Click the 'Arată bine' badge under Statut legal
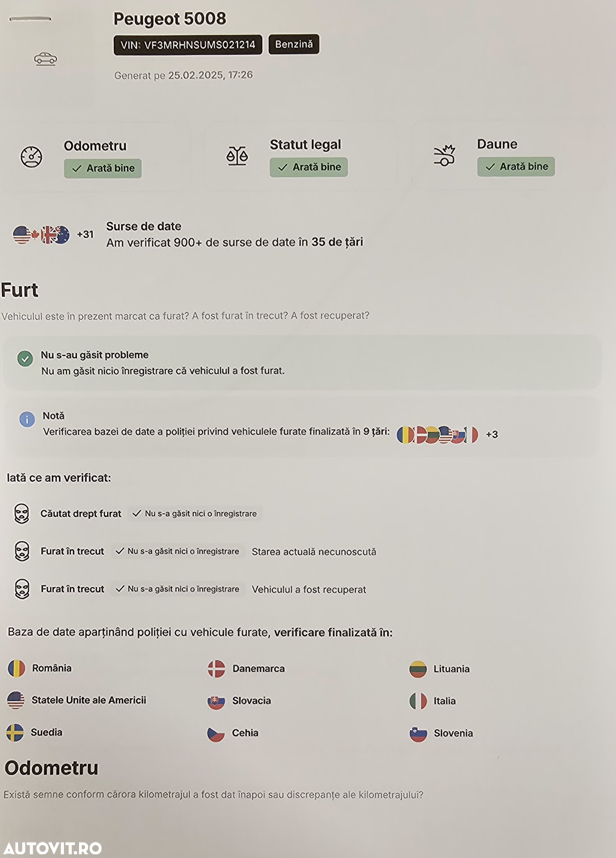 [x=309, y=167]
